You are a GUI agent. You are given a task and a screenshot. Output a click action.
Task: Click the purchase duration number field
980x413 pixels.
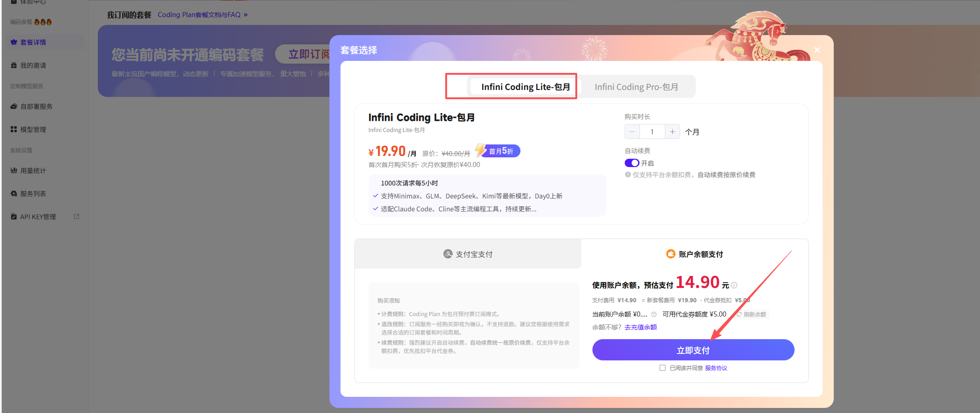point(652,132)
